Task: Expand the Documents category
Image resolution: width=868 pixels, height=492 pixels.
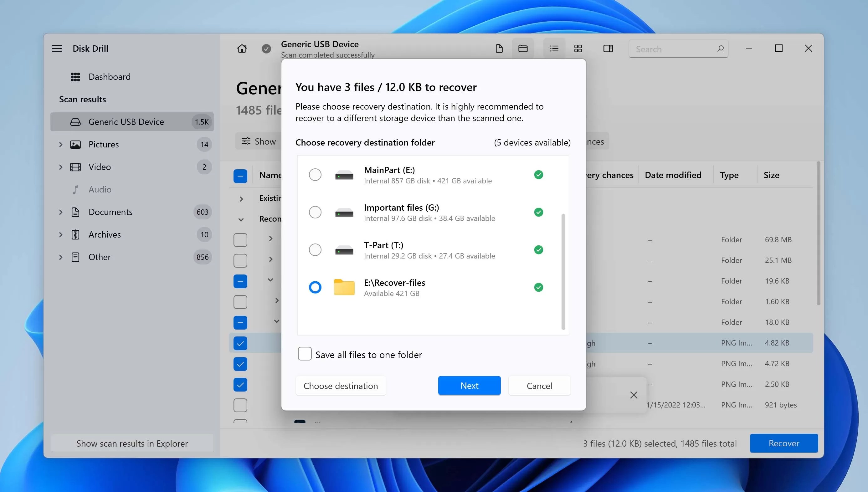Action: 61,212
